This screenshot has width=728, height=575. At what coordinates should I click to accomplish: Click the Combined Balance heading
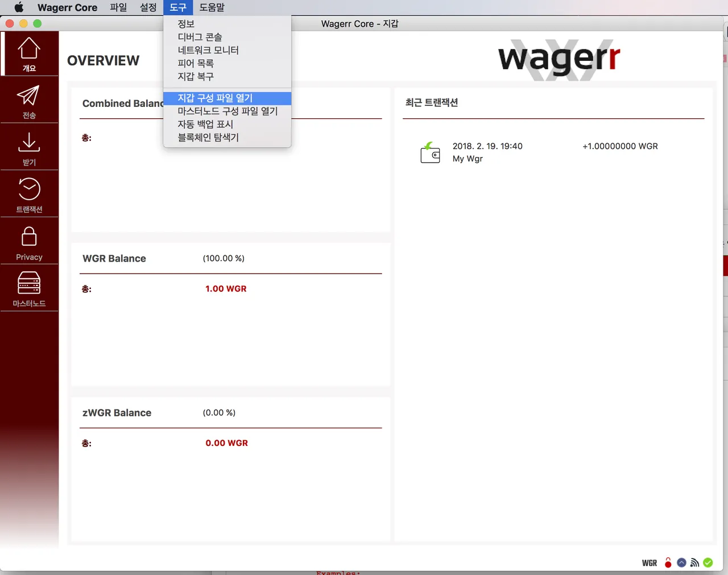pos(123,104)
